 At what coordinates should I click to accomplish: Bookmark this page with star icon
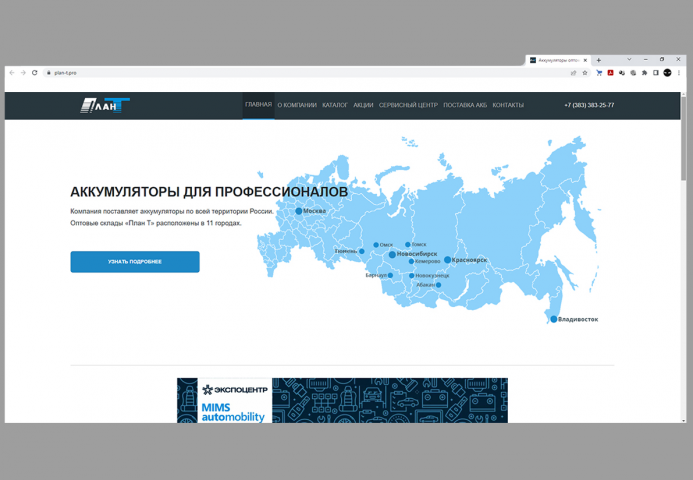coord(585,73)
